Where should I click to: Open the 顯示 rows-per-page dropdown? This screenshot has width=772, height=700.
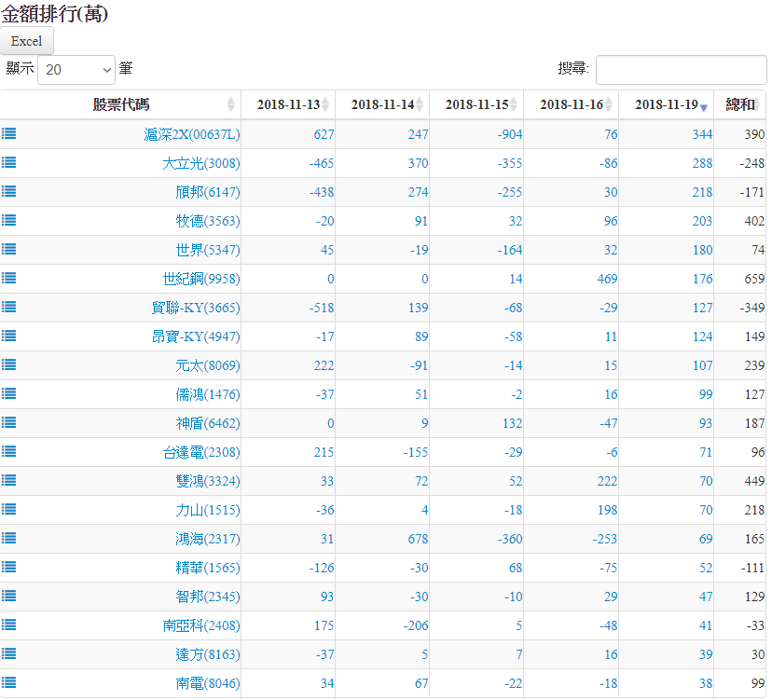[x=76, y=70]
